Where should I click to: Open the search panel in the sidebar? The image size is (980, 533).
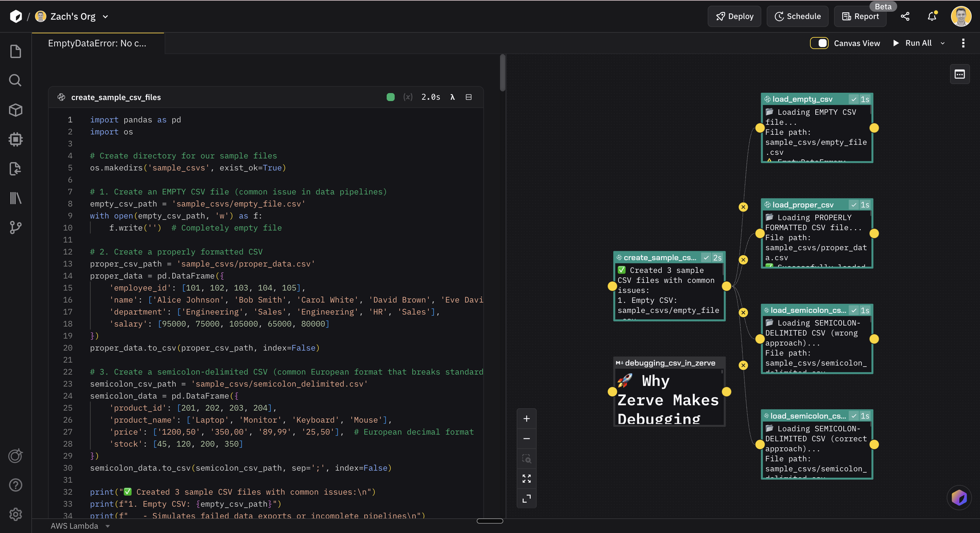point(15,80)
